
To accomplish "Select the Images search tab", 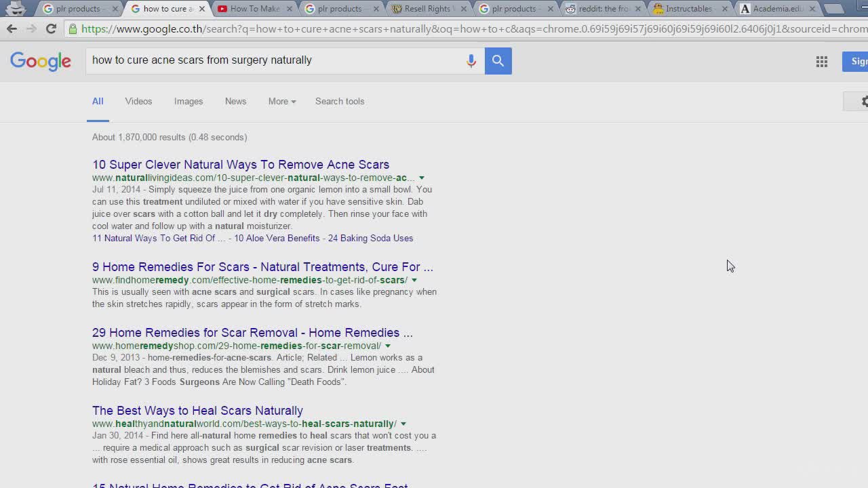I will click(x=189, y=102).
